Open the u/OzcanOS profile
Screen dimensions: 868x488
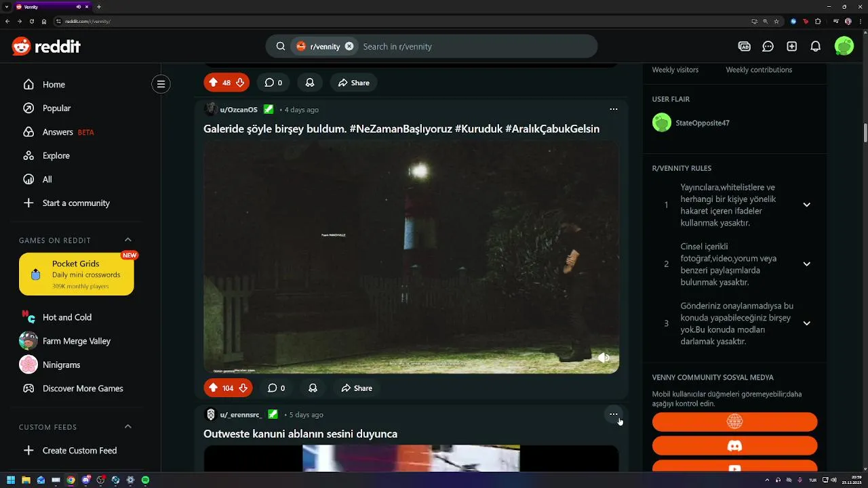(239, 110)
